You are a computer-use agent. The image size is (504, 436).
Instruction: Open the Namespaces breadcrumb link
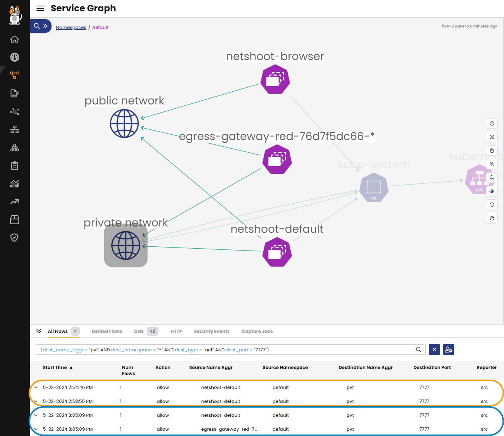point(71,27)
